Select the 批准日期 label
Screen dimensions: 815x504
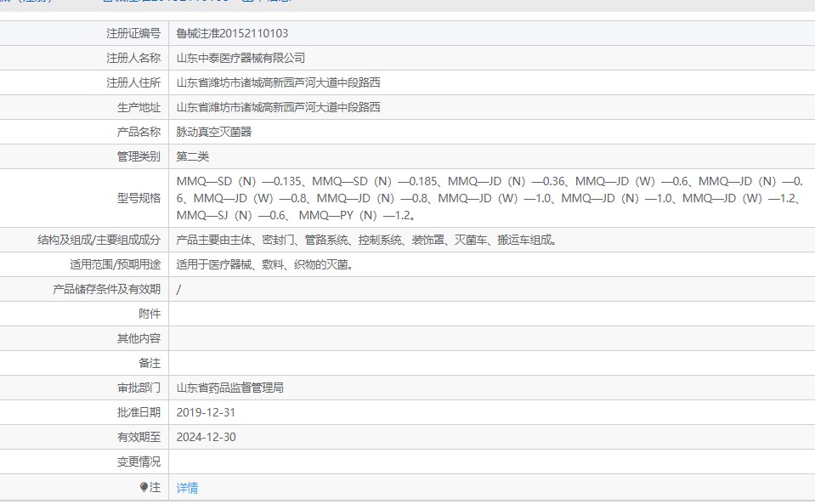coord(139,412)
